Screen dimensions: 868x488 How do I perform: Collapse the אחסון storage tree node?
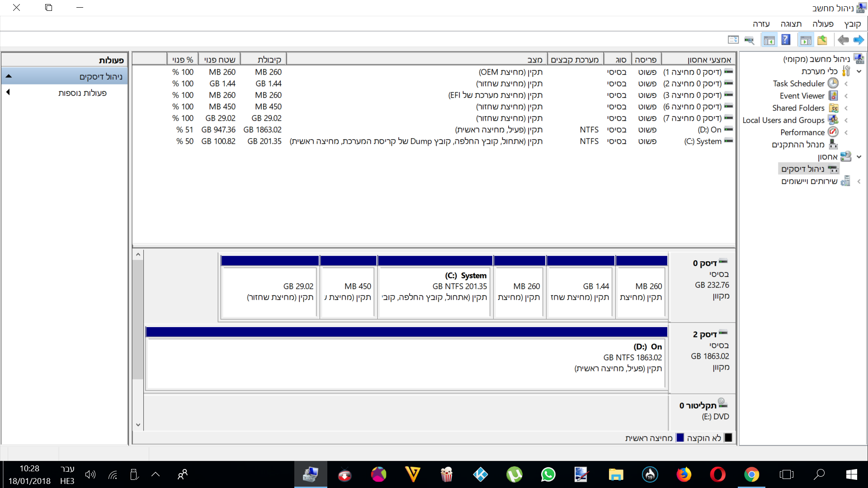point(859,157)
